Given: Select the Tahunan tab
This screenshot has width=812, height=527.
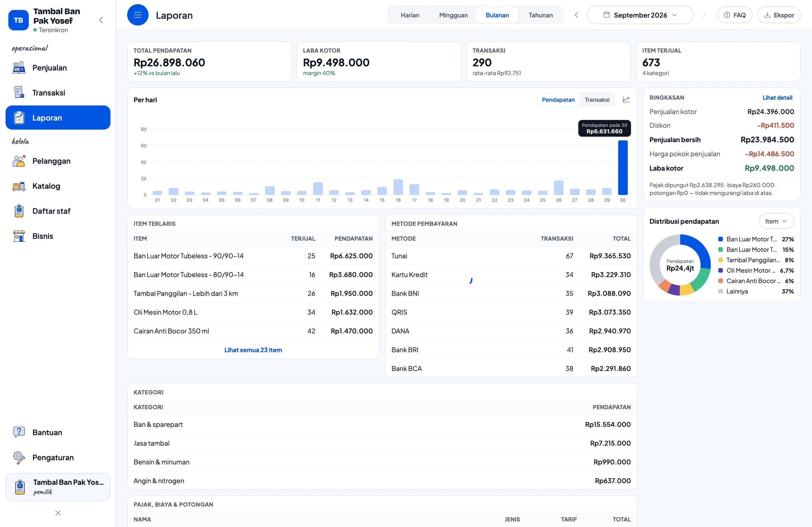Looking at the screenshot, I should click(541, 15).
